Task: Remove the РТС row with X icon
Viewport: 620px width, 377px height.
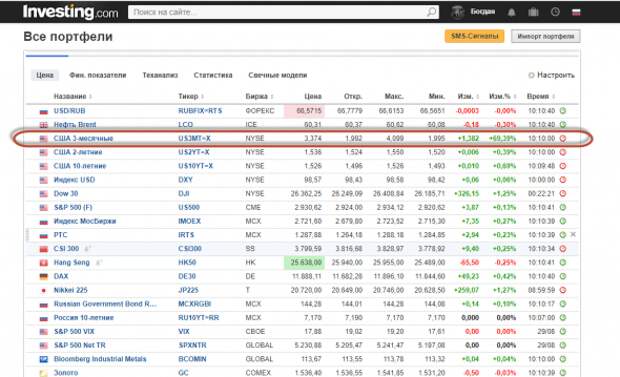Action: (573, 235)
